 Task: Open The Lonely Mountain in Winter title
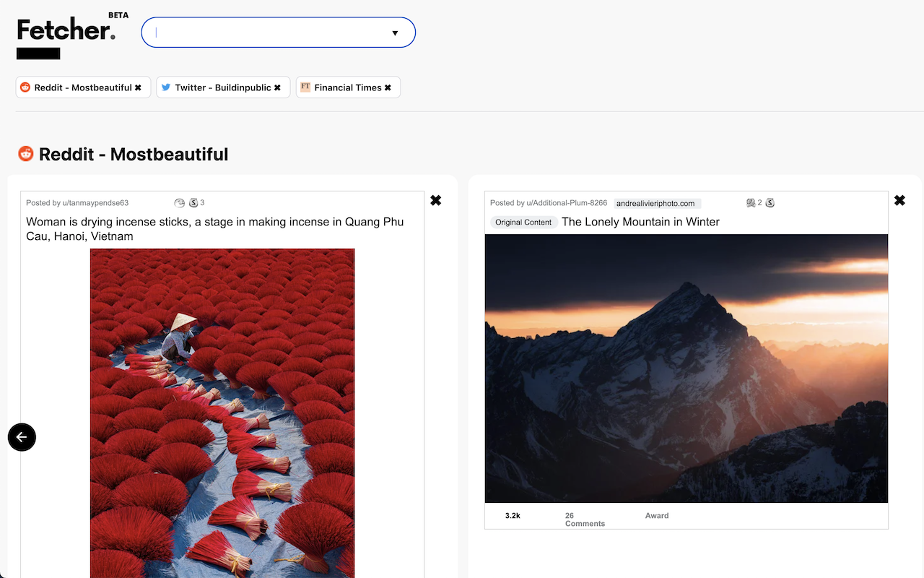[x=641, y=222]
